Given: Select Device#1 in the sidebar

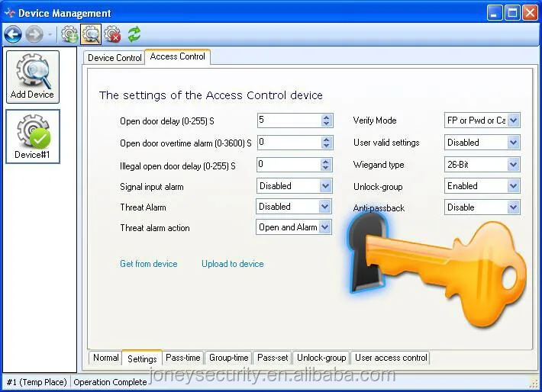Looking at the screenshot, I should click(x=33, y=137).
